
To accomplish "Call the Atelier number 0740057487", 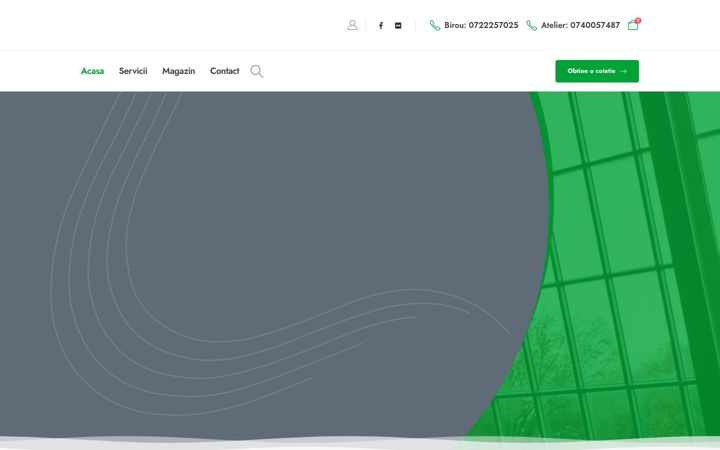I will [x=580, y=25].
